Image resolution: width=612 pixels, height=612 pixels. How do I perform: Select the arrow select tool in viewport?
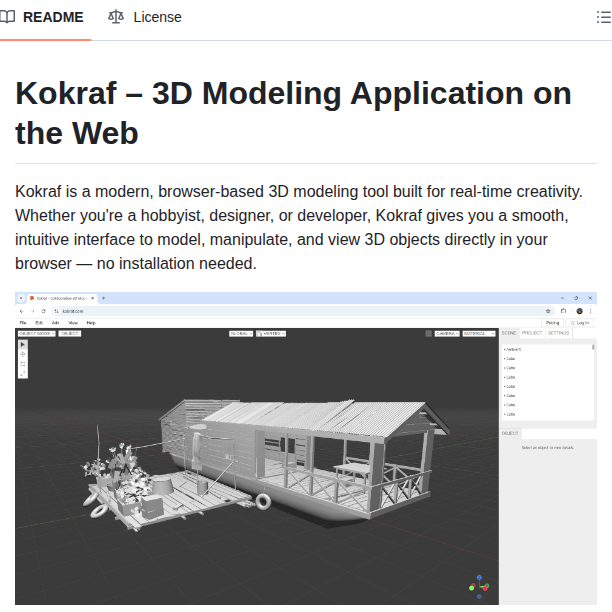23,344
